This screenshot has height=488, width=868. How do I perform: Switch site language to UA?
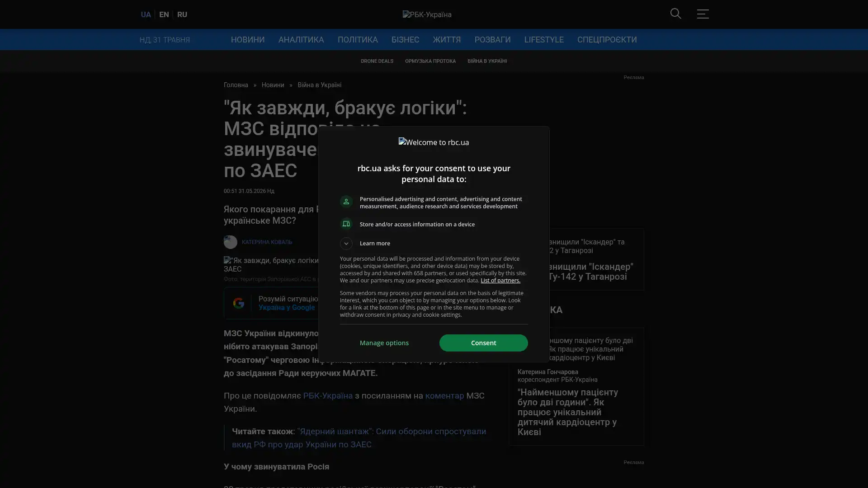pos(146,14)
